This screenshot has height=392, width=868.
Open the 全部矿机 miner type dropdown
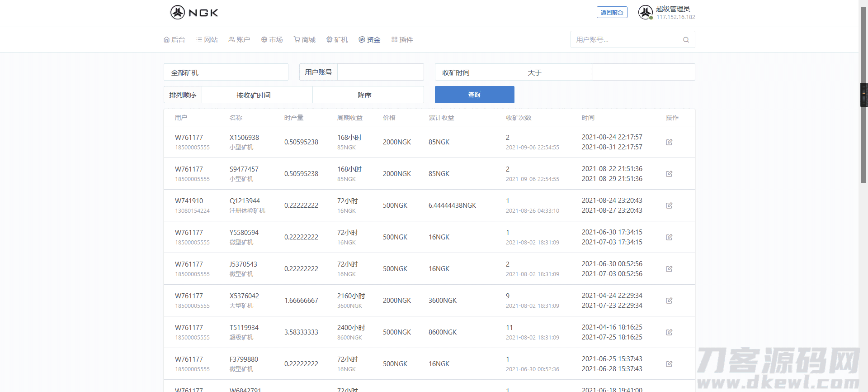(x=226, y=72)
